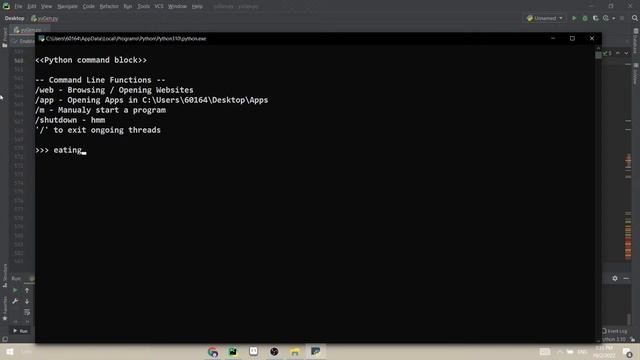The width and height of the screenshot is (640, 360).
Task: Click the PyCharm app logo icon
Action: (6, 6)
